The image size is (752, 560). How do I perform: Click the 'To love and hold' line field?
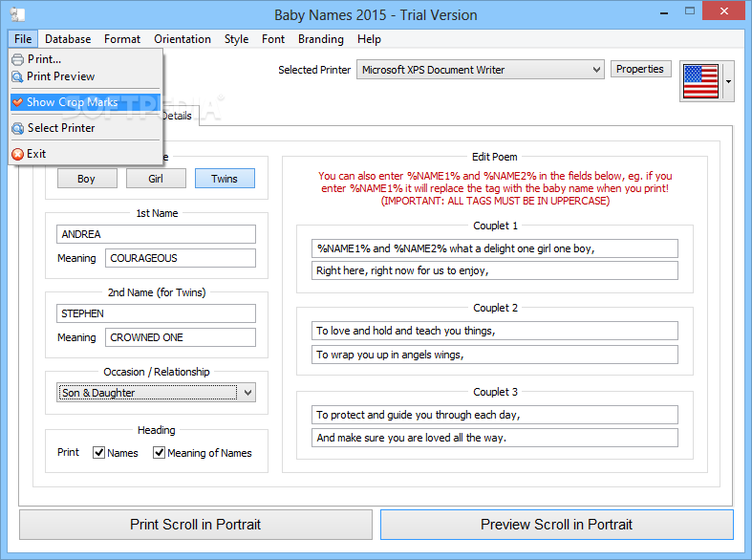pos(494,331)
